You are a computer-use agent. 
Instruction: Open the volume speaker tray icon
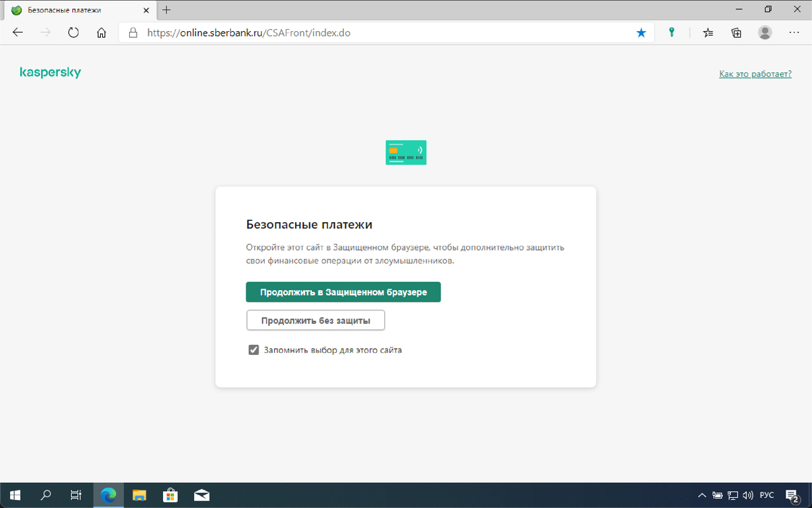click(748, 495)
